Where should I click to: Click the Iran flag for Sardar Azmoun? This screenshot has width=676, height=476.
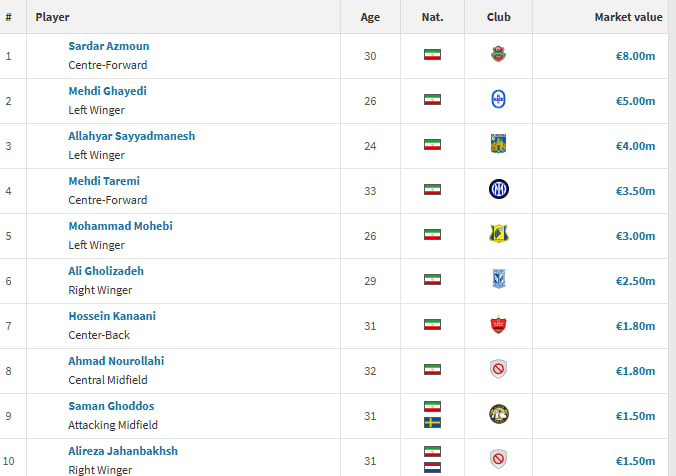[432, 55]
